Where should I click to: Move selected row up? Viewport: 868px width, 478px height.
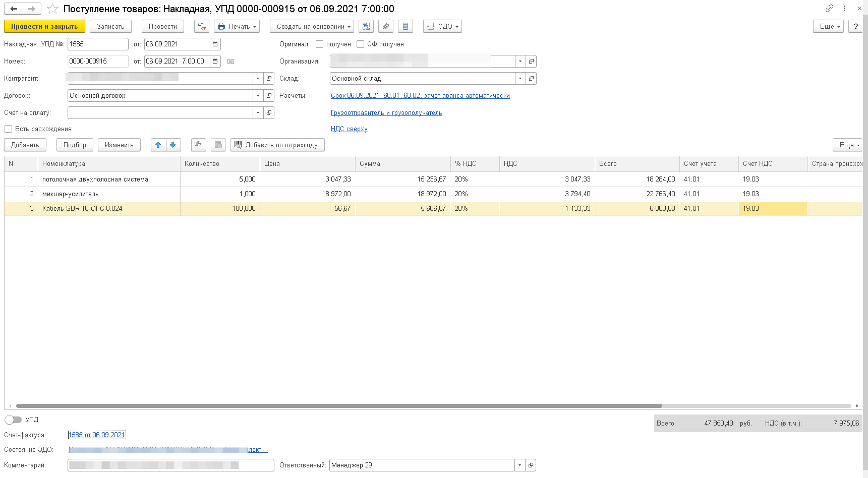click(x=158, y=145)
